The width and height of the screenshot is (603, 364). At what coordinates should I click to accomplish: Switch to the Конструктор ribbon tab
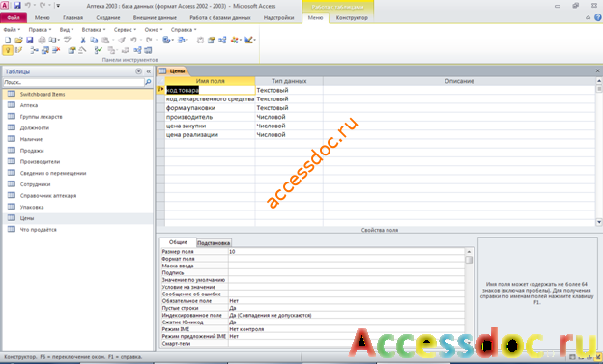point(352,18)
